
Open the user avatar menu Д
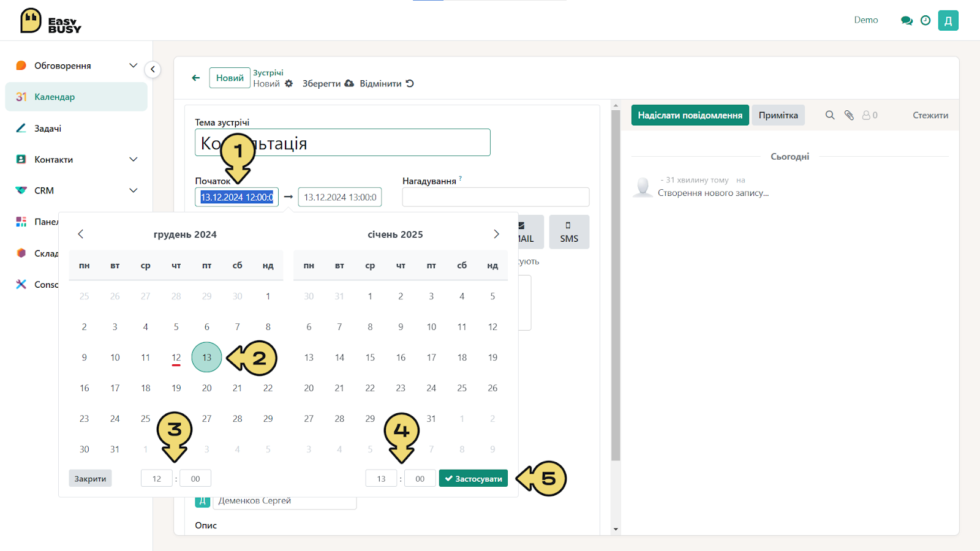tap(948, 20)
